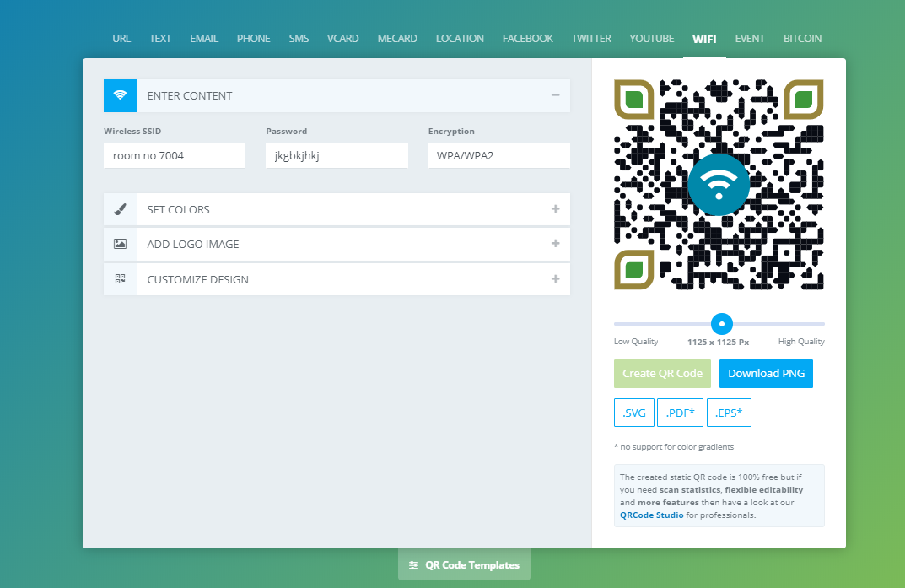Click the sliders icon on QR Code Templates

pyautogui.click(x=413, y=565)
